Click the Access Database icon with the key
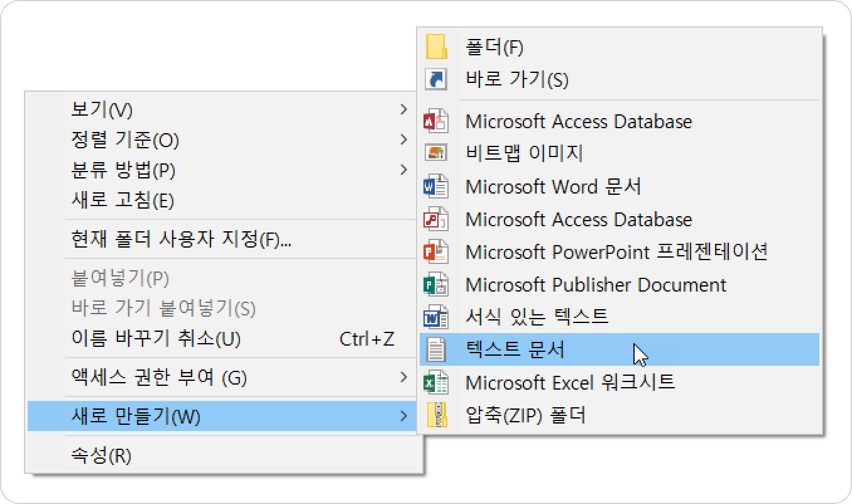The width and height of the screenshot is (852, 504). click(x=436, y=219)
